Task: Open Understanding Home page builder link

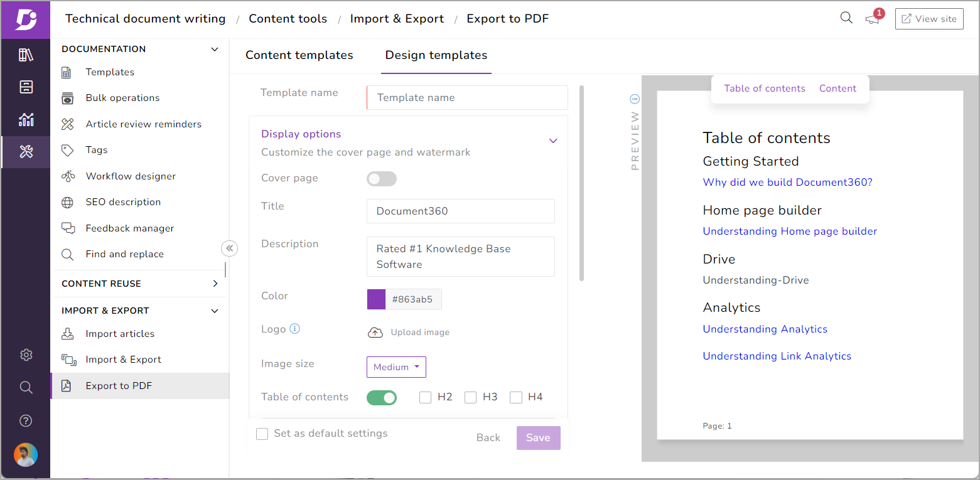Action: click(x=790, y=232)
